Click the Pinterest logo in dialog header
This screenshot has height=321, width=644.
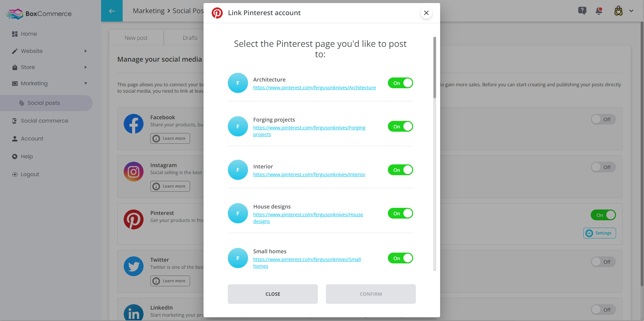217,13
